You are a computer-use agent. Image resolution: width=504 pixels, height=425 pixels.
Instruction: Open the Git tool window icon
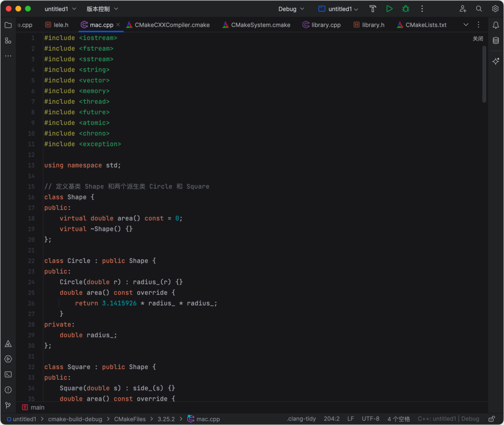[x=8, y=405]
